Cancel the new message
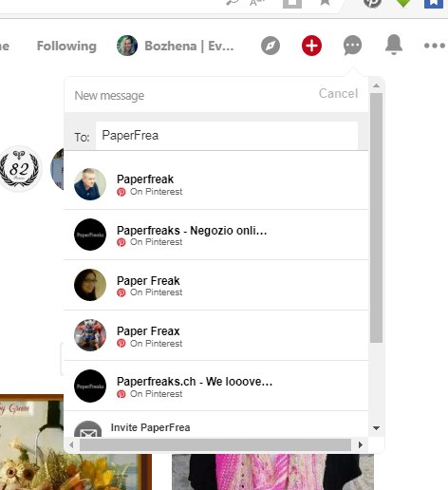 338,94
